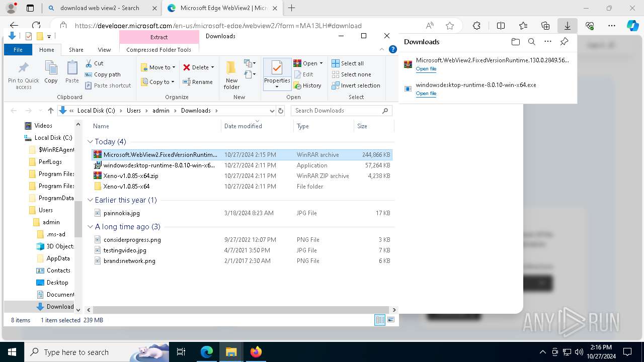Select Desktop in navigation tree
This screenshot has height=362, width=644.
57,283
